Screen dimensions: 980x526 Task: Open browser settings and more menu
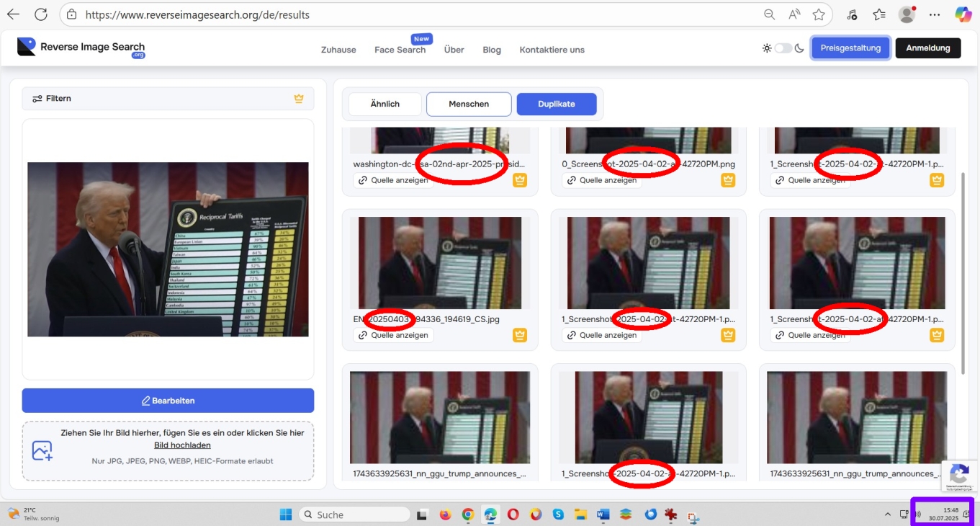935,14
